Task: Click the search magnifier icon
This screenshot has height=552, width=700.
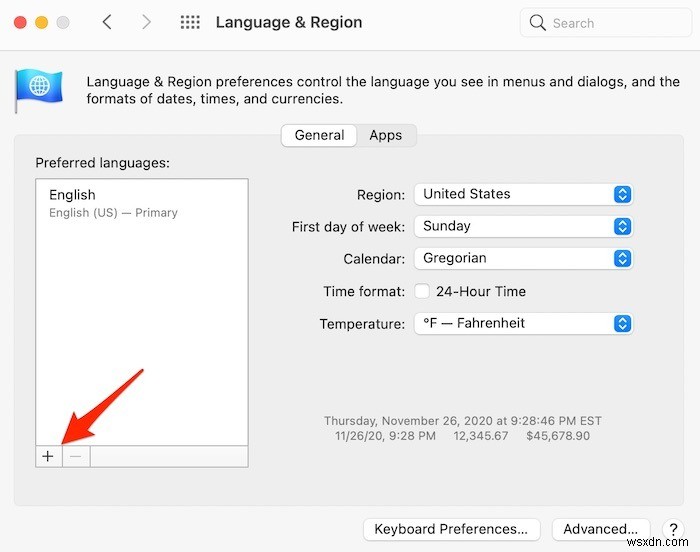Action: point(538,23)
